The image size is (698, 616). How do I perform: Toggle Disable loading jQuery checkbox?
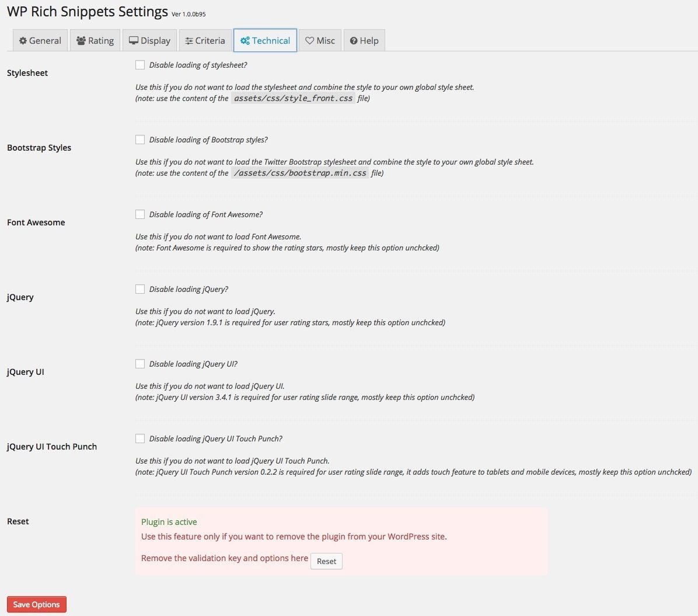click(140, 290)
